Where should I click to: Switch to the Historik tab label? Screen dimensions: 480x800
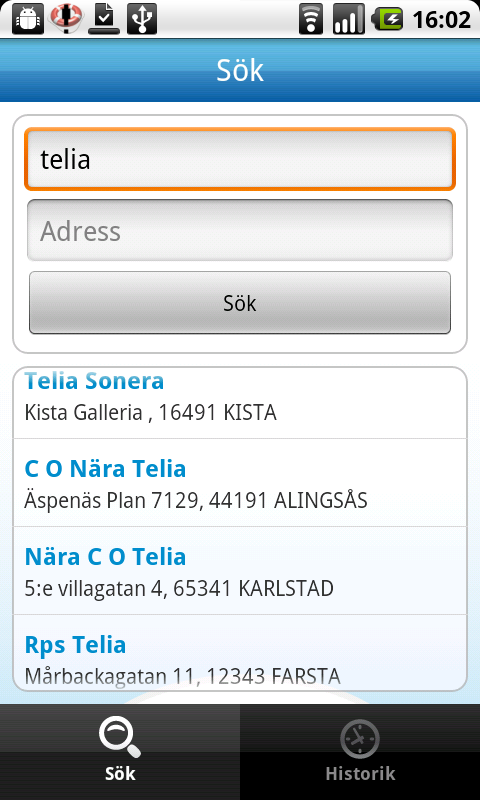point(360,773)
